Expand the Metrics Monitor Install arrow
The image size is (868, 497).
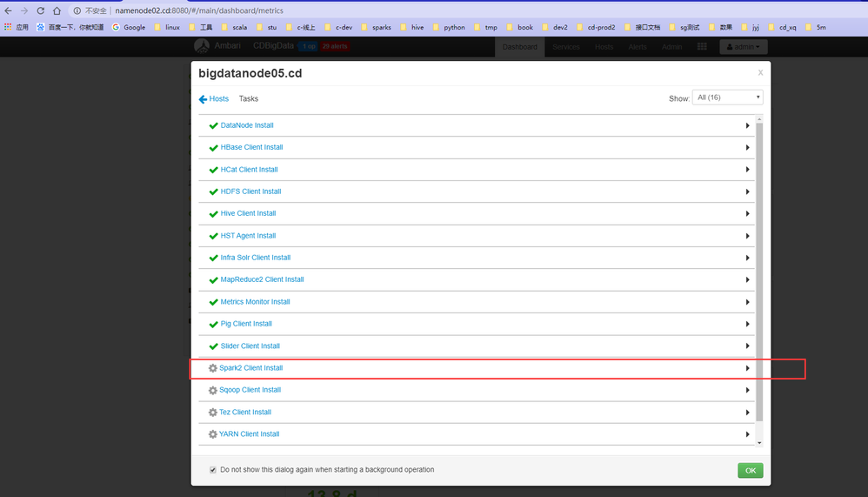[x=747, y=302]
